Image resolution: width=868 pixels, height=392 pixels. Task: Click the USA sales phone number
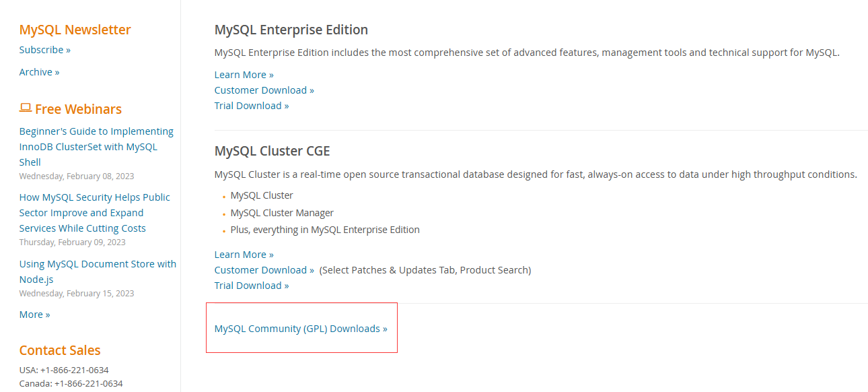pyautogui.click(x=74, y=370)
